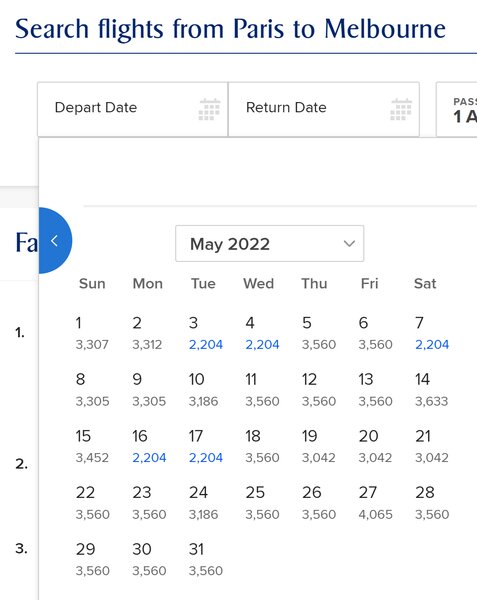The image size is (477, 600).
Task: Choose May 1 with fare 3,307
Action: pos(92,333)
